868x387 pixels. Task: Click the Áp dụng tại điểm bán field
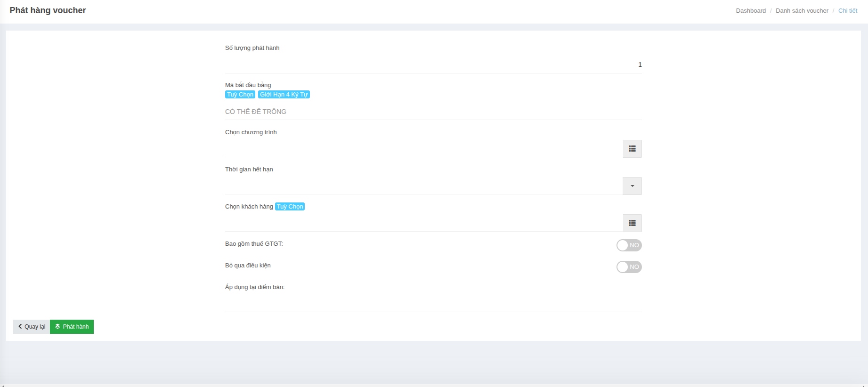click(x=433, y=302)
